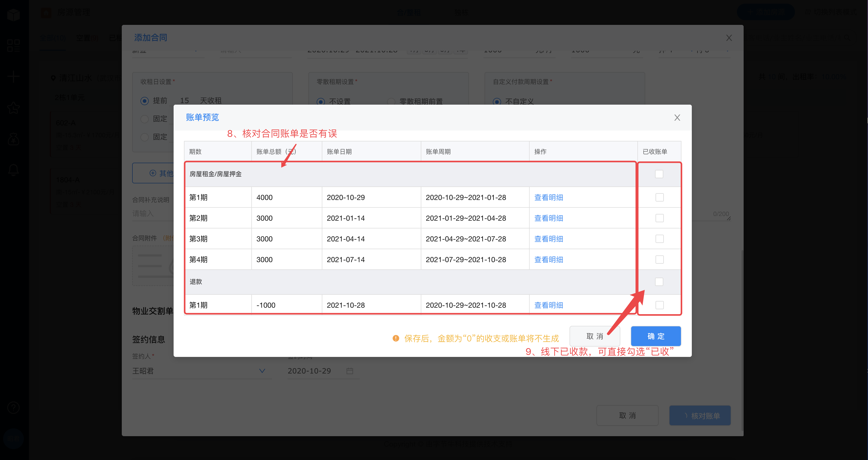The width and height of the screenshot is (868, 460).
Task: Select 不设置 scattered lease radio option
Action: [321, 101]
